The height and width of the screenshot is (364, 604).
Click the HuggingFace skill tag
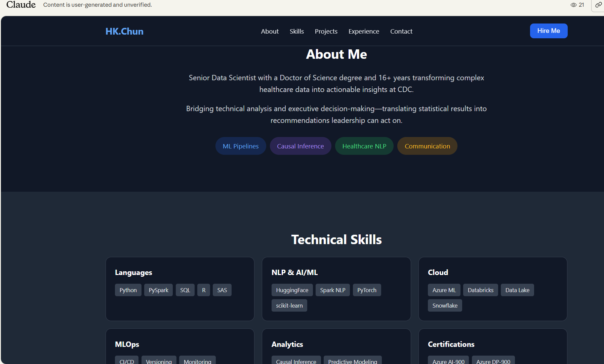[x=292, y=290]
